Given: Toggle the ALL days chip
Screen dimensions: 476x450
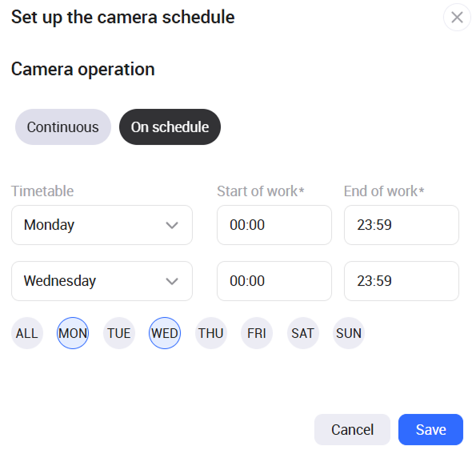Looking at the screenshot, I should 27,333.
